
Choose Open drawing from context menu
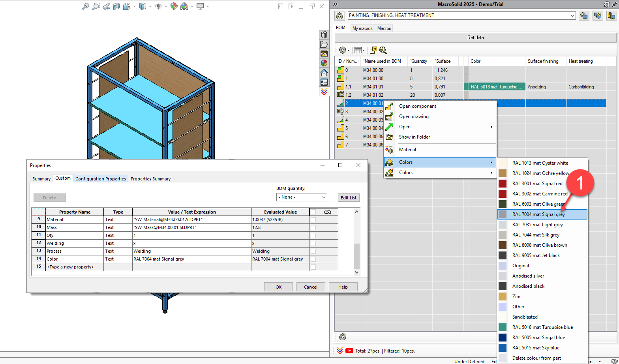pos(440,116)
